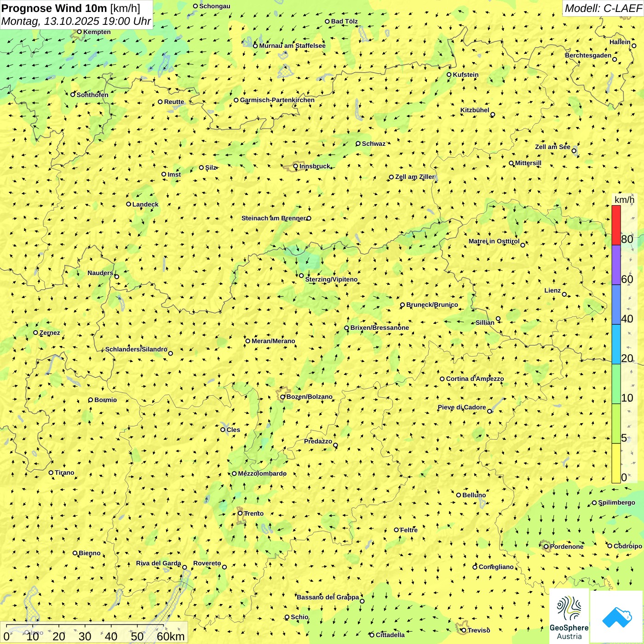Image resolution: width=644 pixels, height=644 pixels.
Task: Click the 'Sillian' label
Action: tap(485, 322)
